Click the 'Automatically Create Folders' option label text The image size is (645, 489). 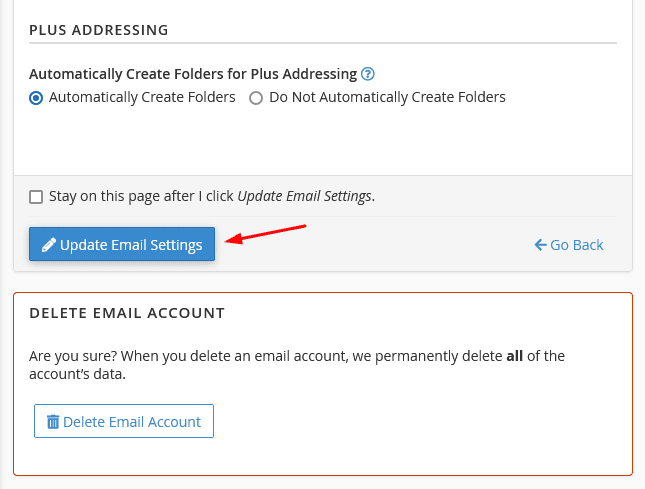tap(142, 97)
